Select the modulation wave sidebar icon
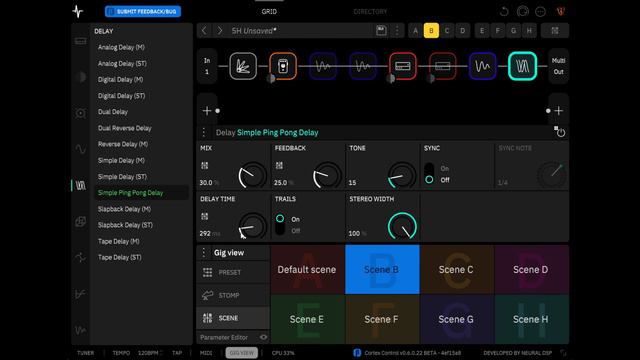640x360 pixels. coord(80,149)
